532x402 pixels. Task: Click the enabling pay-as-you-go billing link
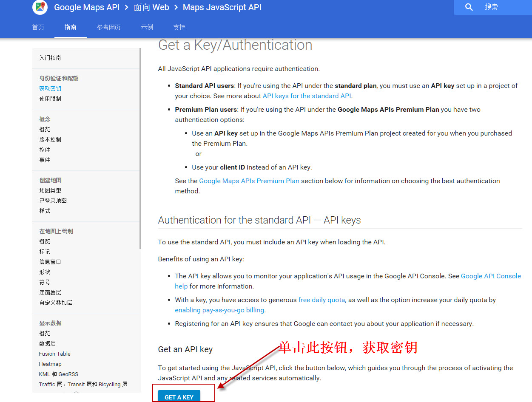point(219,310)
